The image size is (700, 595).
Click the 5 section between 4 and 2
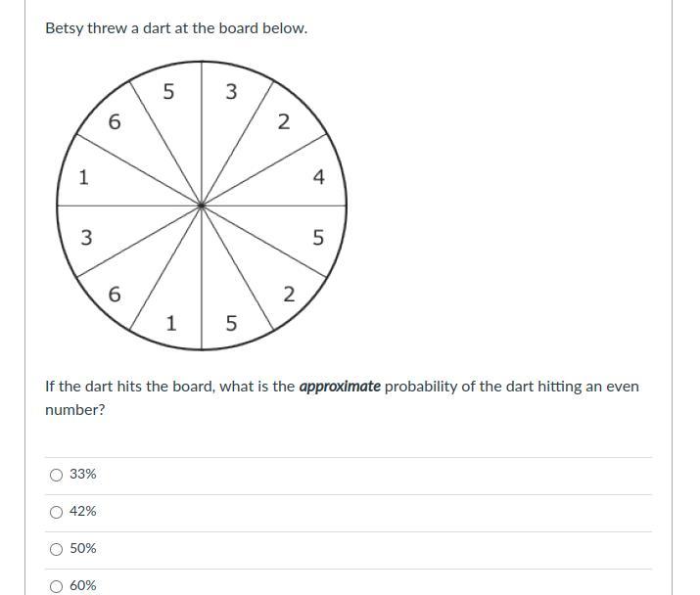click(318, 237)
